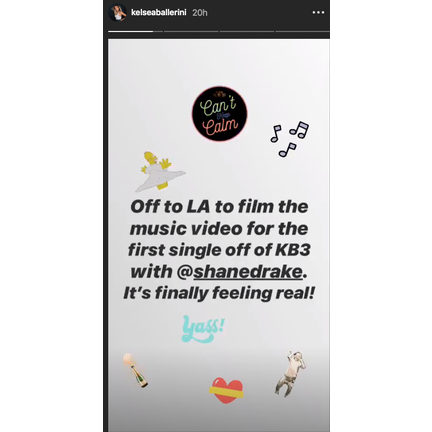
Task: Tap the flying Homer Simpson sticker
Action: pos(160,171)
